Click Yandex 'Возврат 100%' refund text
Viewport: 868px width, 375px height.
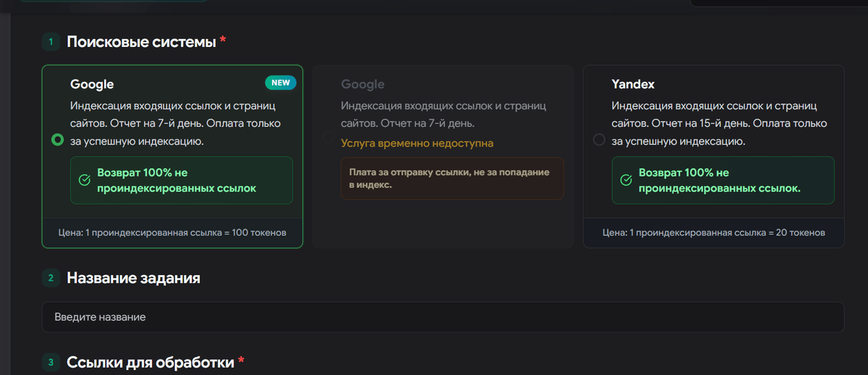click(718, 181)
